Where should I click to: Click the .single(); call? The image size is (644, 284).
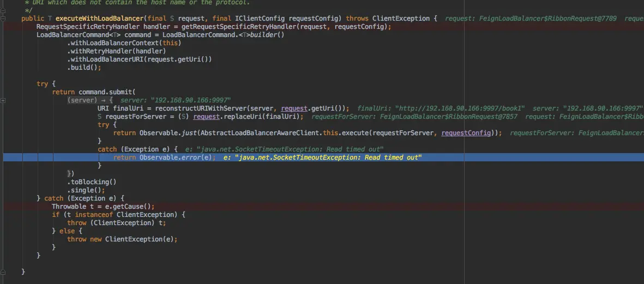tap(86, 190)
